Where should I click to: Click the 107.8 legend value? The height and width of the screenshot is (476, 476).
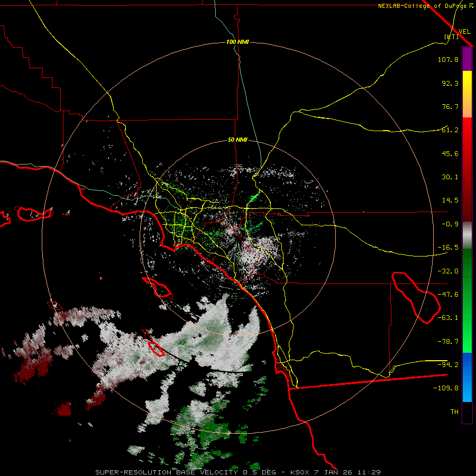click(x=448, y=59)
